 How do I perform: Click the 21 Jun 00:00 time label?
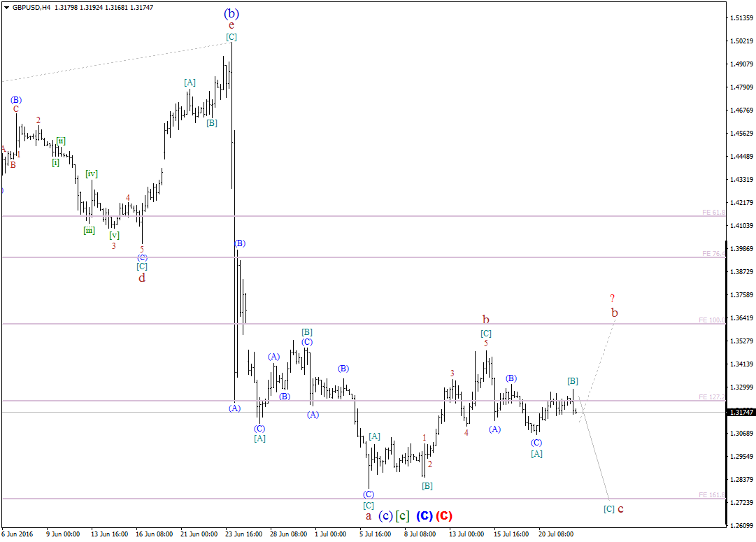tap(199, 534)
